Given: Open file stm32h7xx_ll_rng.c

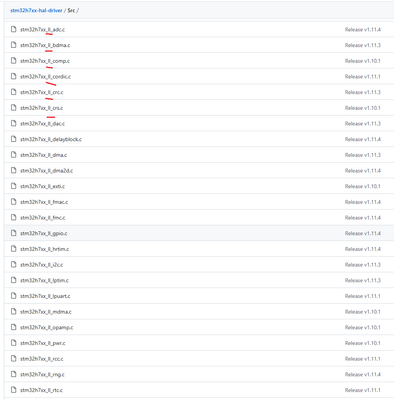Looking at the screenshot, I should pyautogui.click(x=42, y=375).
